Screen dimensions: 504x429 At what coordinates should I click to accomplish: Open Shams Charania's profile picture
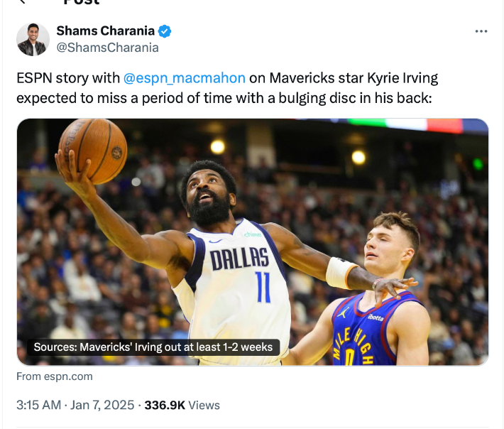pyautogui.click(x=33, y=40)
